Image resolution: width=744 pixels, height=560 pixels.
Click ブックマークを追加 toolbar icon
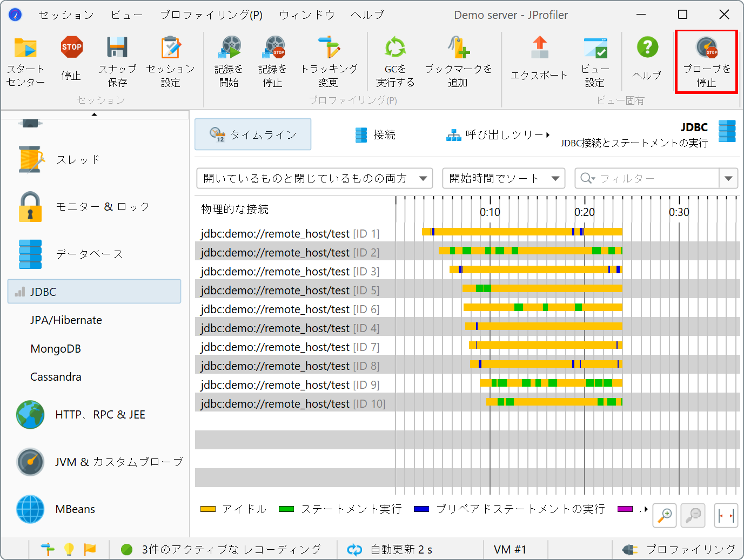pyautogui.click(x=458, y=48)
